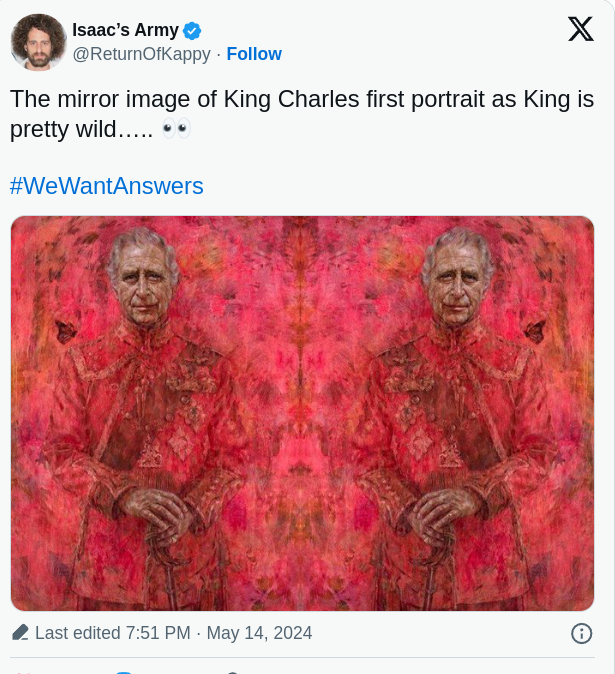Click the blue verified badge
The height and width of the screenshot is (674, 615).
coord(192,29)
